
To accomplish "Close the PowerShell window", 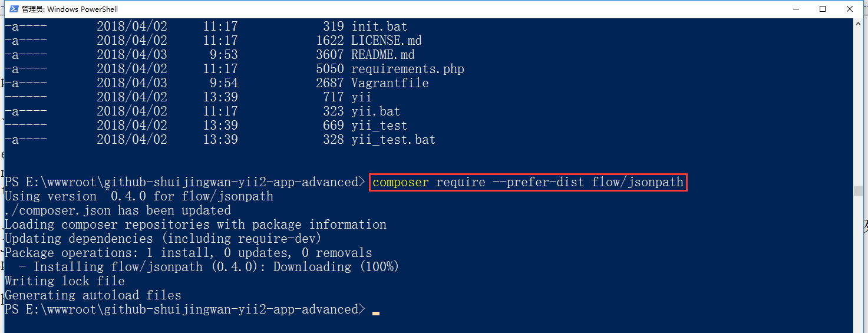I will [x=850, y=9].
